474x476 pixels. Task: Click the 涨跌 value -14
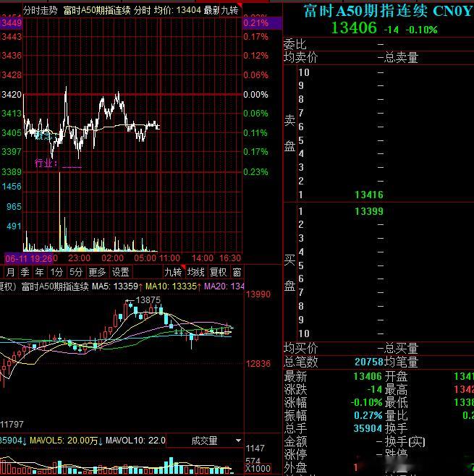pyautogui.click(x=374, y=389)
